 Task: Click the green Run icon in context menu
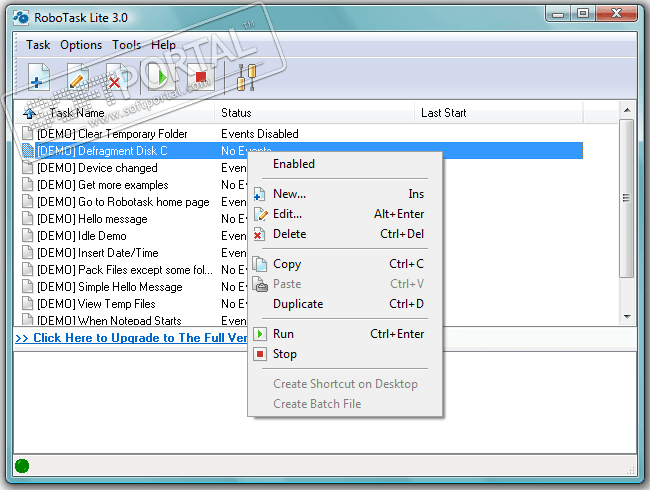(x=260, y=334)
